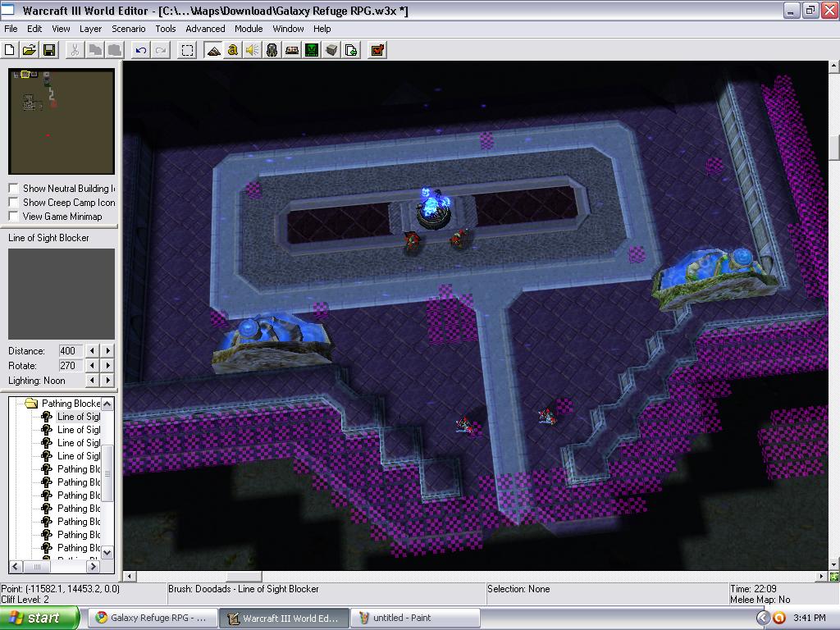Select the Pathing Blockers folder in the tree
The width and height of the screenshot is (840, 630).
click(71, 404)
